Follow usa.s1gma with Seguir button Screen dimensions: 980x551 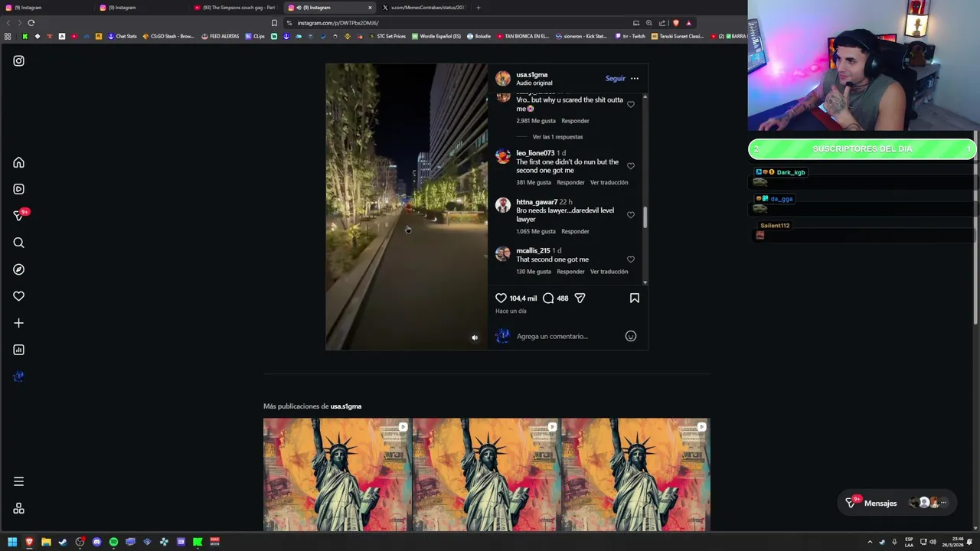[616, 78]
